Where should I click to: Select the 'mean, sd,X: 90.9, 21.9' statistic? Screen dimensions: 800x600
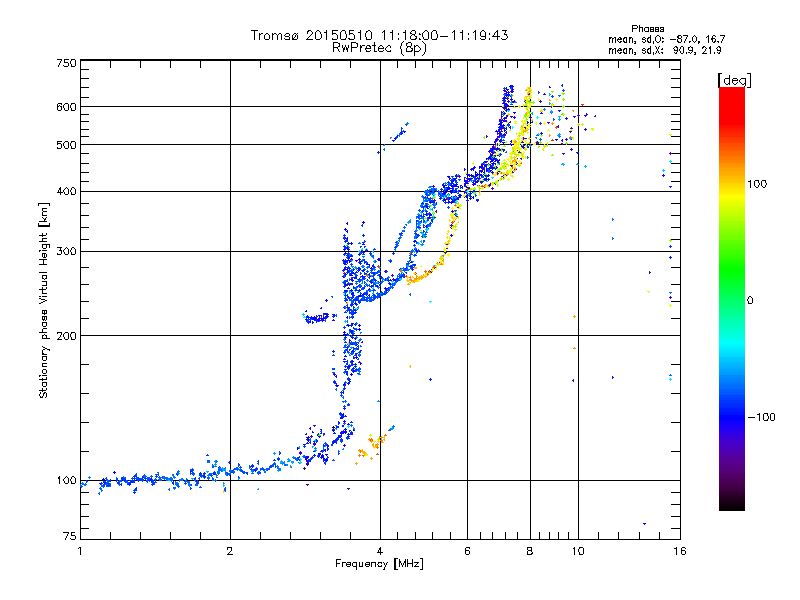(x=665, y=50)
